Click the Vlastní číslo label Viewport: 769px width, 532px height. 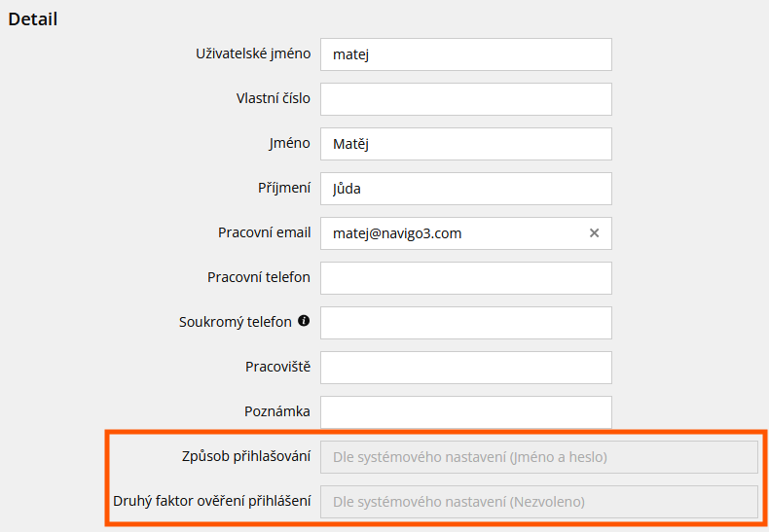click(273, 98)
